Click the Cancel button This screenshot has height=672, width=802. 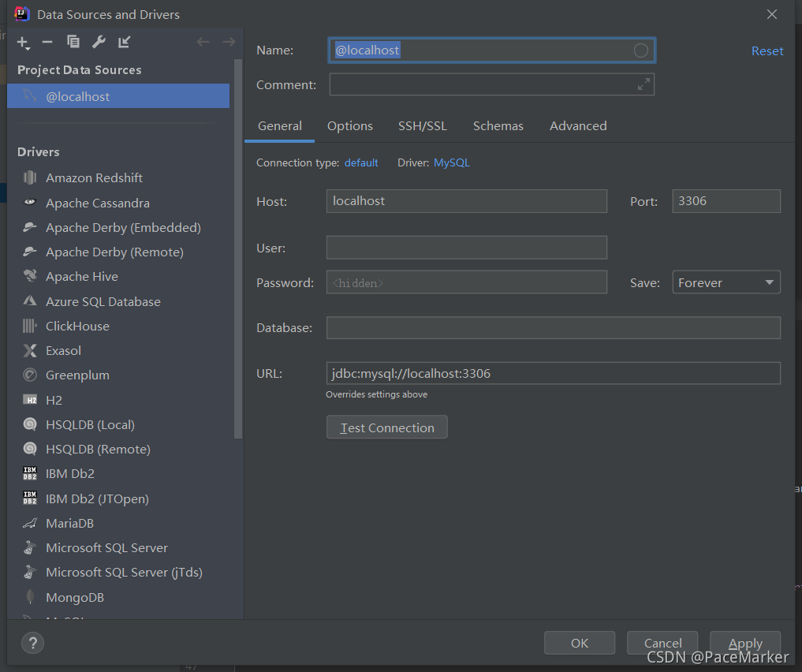click(662, 643)
